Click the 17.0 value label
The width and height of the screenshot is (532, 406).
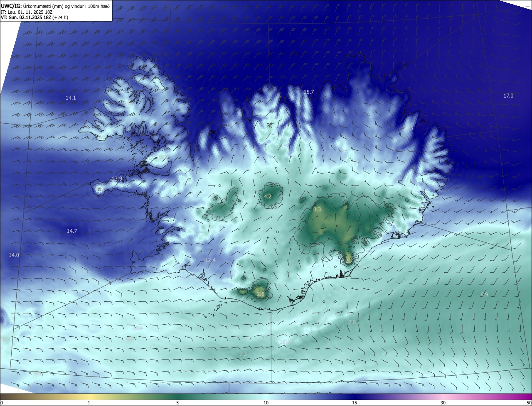[508, 96]
